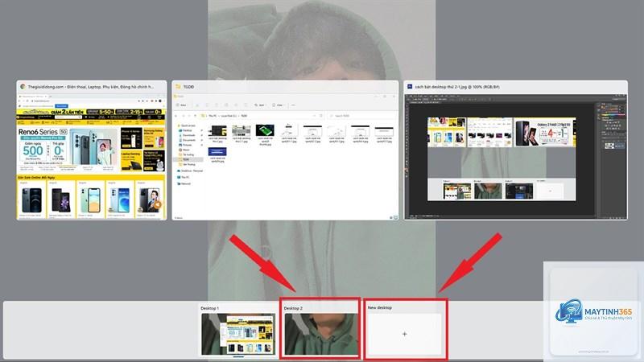The height and width of the screenshot is (362, 644).
Task: Add a desktop with the plus icon
Action: pyautogui.click(x=405, y=334)
